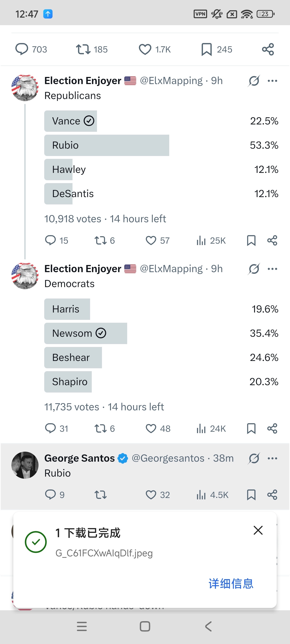This screenshot has height=644, width=290.
Task: Open Grok icon on Democrats poll tweet
Action: [x=254, y=269]
